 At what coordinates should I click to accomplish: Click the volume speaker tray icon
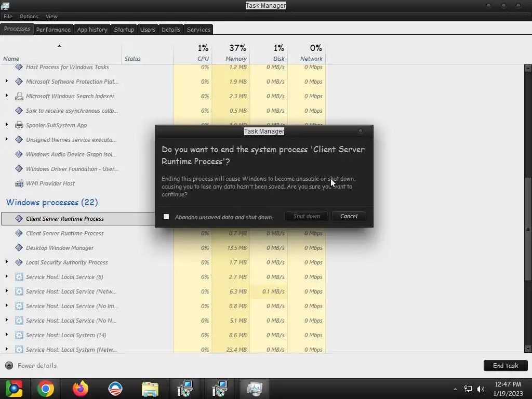click(481, 389)
